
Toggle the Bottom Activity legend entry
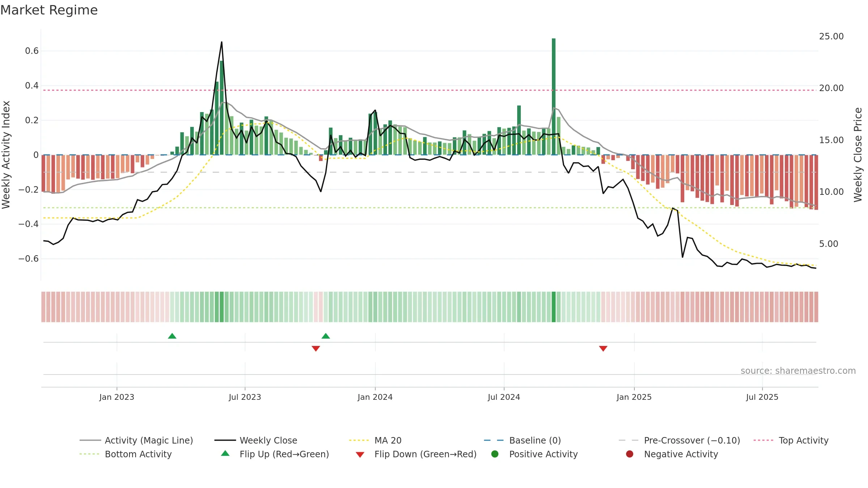click(x=125, y=454)
